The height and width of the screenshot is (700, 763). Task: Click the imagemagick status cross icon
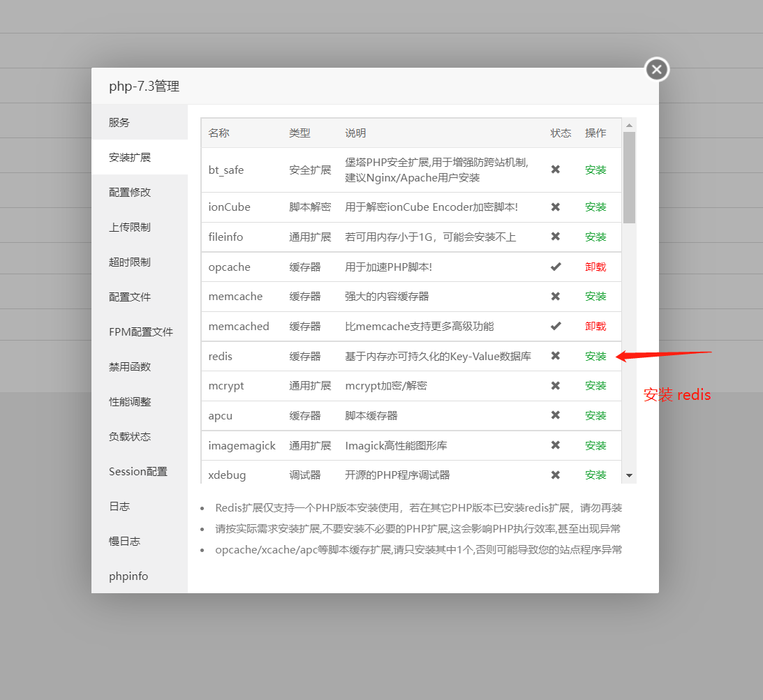coord(556,445)
